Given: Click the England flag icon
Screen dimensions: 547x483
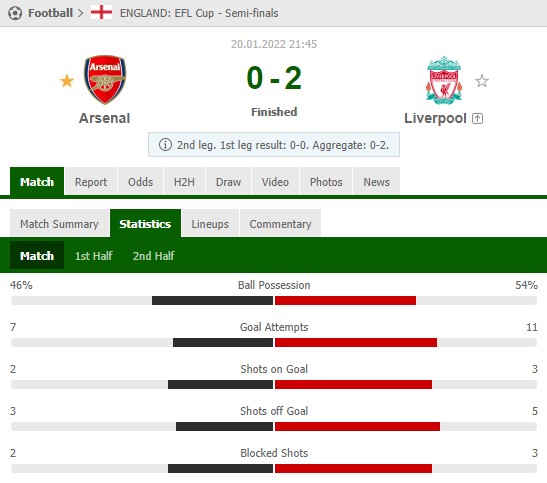Looking at the screenshot, I should [x=102, y=12].
